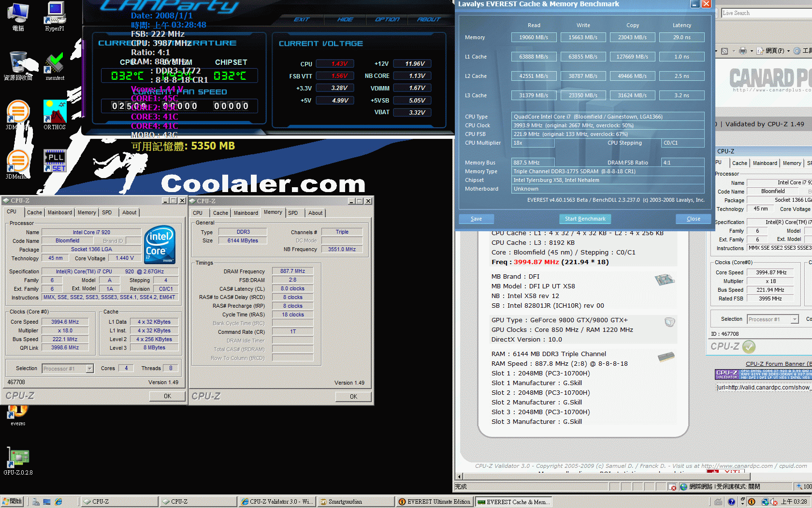Switch to CPU-Z Validator 3.0 taskbar button
Screen dimensions: 812x508
pyautogui.click(x=276, y=502)
